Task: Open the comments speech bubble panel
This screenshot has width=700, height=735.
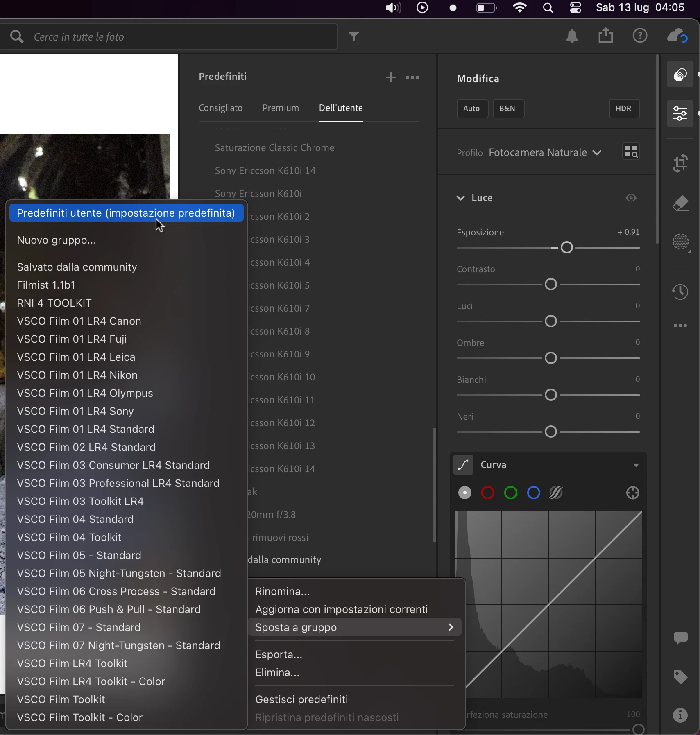Action: (680, 638)
